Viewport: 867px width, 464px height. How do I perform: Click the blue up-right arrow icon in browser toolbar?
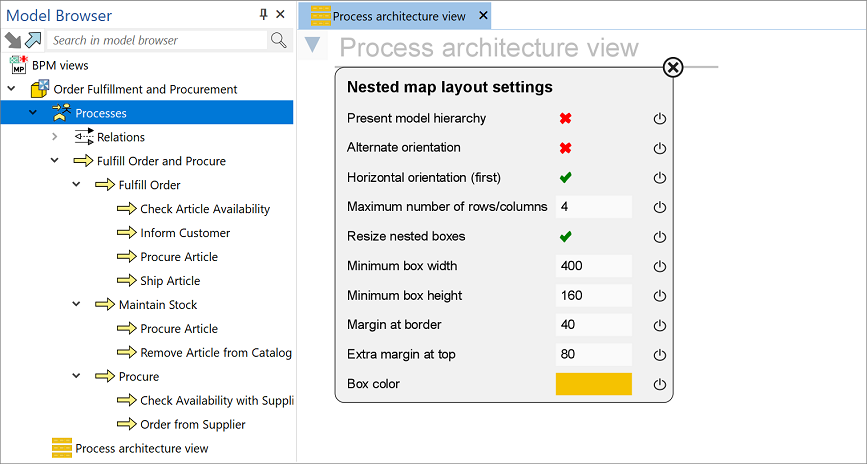[x=33, y=40]
